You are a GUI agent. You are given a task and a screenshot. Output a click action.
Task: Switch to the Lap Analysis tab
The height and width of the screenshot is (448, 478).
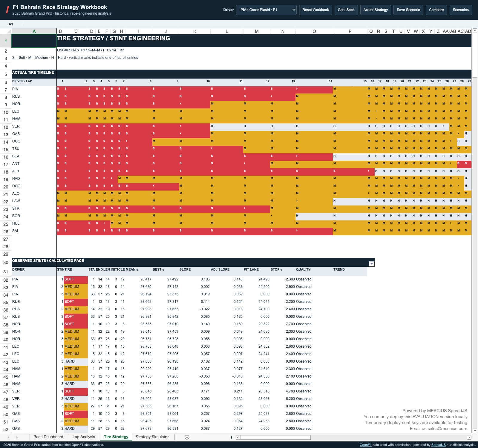84,437
